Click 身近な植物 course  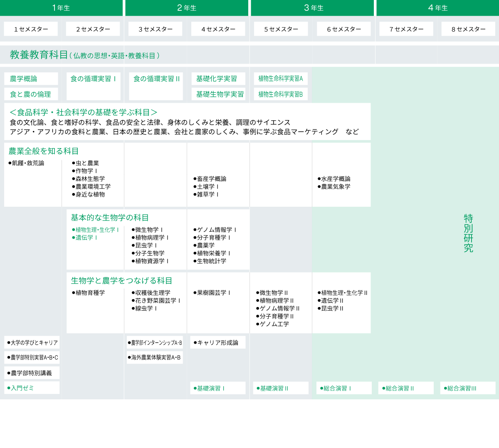(88, 194)
